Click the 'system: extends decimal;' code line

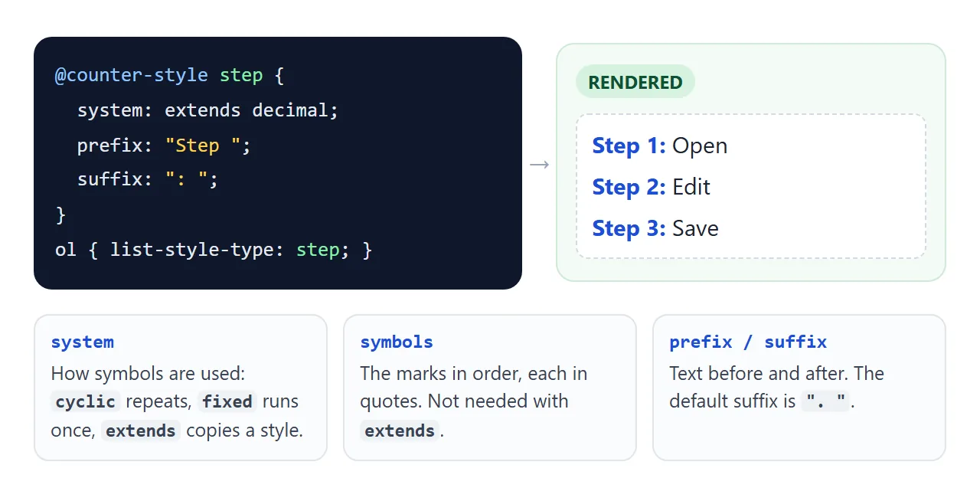click(x=207, y=110)
